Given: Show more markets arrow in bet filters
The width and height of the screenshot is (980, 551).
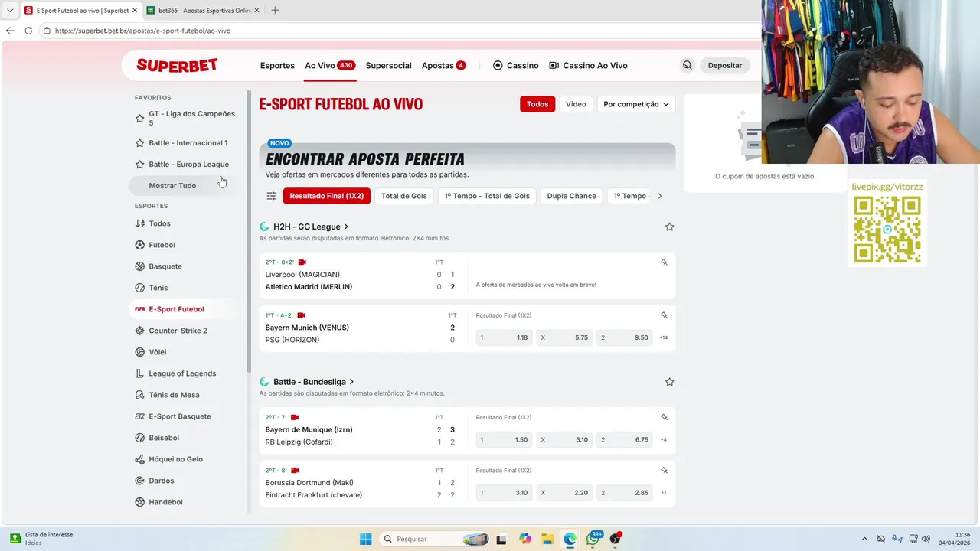Looking at the screenshot, I should [660, 196].
